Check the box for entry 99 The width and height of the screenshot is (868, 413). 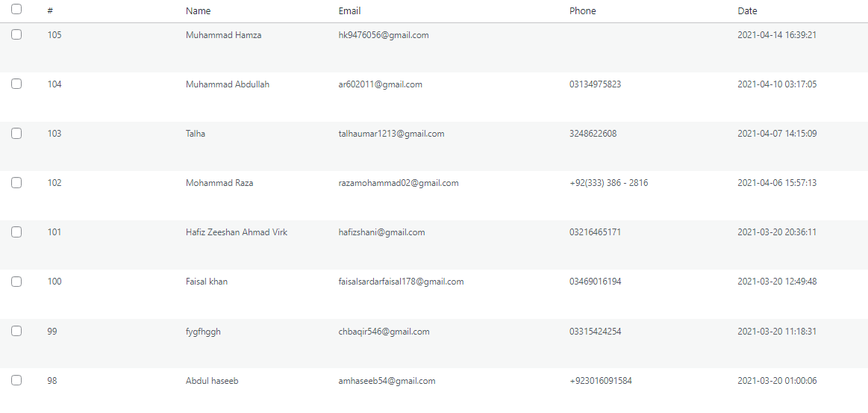16,331
